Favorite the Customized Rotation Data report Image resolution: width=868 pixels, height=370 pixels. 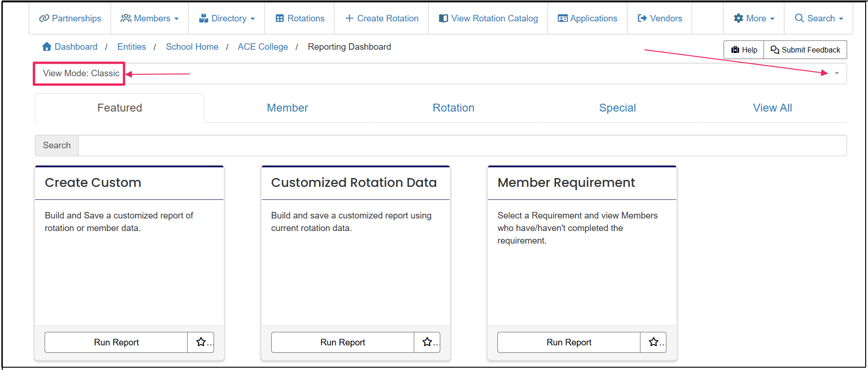point(427,342)
